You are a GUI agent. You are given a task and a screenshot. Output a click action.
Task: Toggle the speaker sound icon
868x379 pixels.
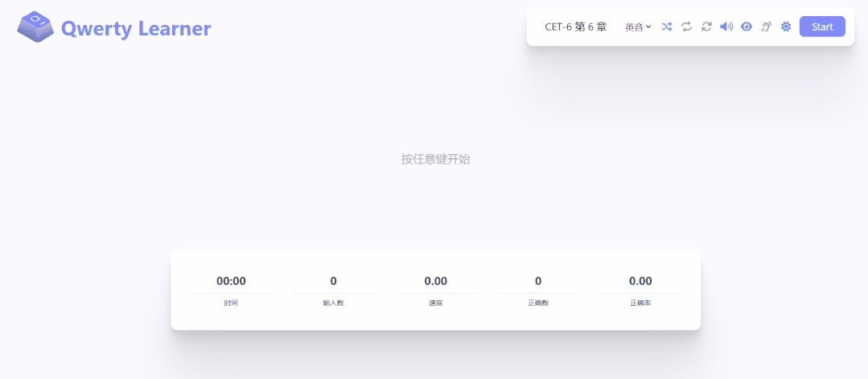(x=726, y=27)
